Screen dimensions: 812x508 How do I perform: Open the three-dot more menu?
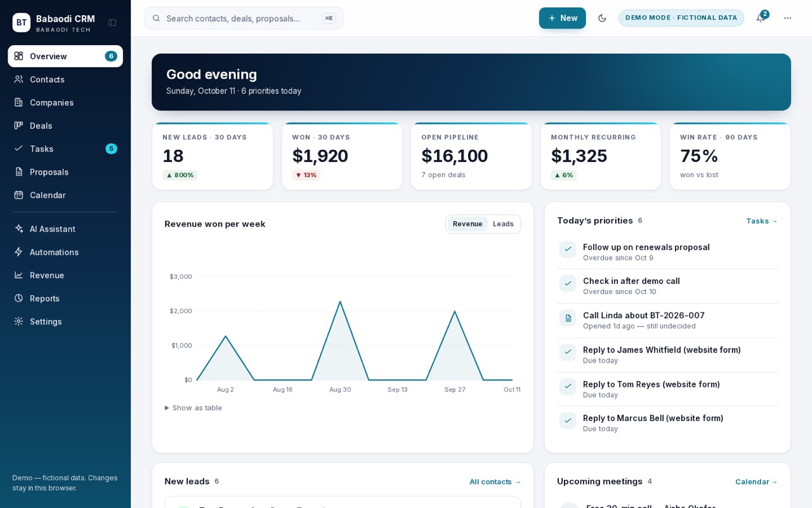pyautogui.click(x=787, y=18)
